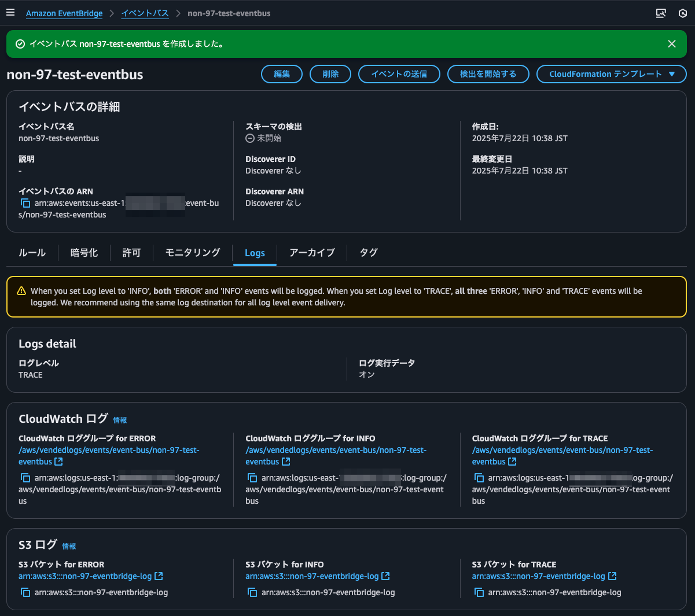
Task: Click external link icon of S3 TRACE bucket
Action: (x=612, y=576)
